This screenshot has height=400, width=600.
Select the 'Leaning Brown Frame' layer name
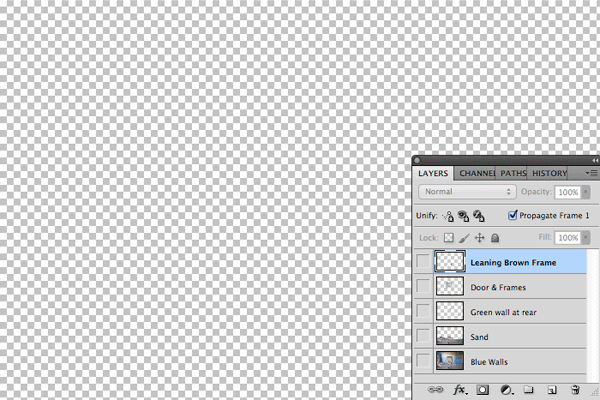click(x=513, y=263)
